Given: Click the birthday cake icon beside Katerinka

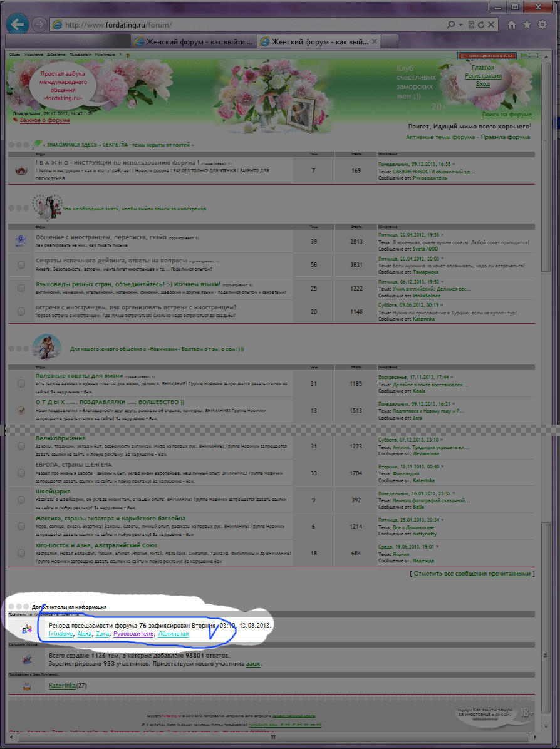Looking at the screenshot, I should click(x=27, y=686).
